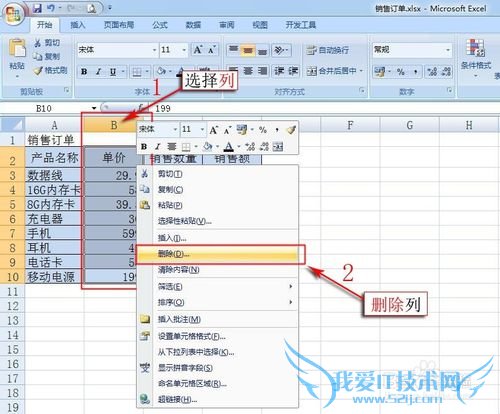The image size is (500, 414).
Task: Toggle Italic in the ribbon font group
Action: (99, 71)
